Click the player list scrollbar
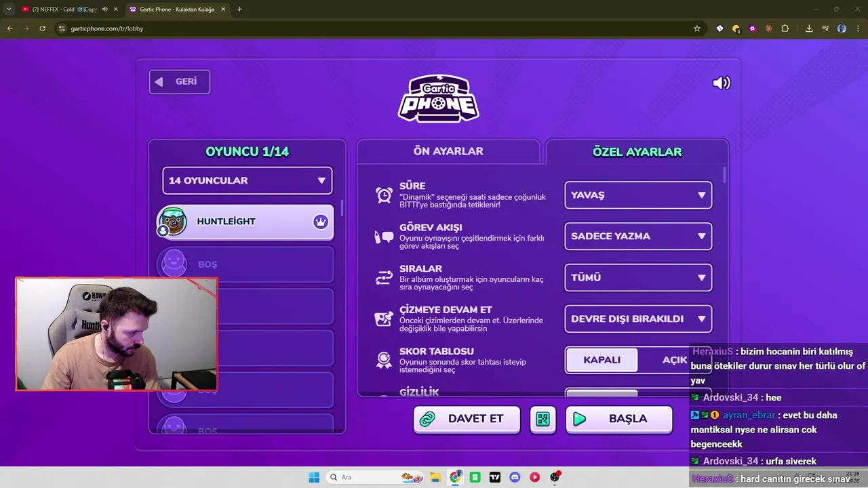This screenshot has width=868, height=488. click(x=342, y=207)
